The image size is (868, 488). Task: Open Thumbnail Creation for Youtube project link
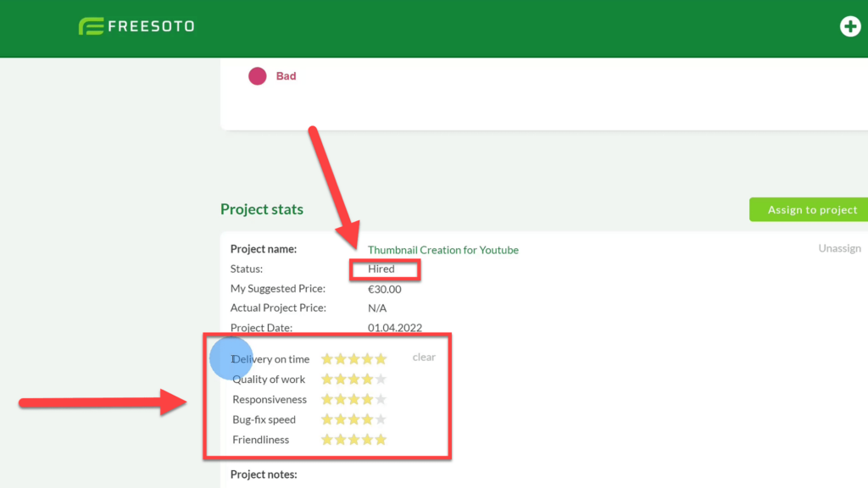point(442,250)
